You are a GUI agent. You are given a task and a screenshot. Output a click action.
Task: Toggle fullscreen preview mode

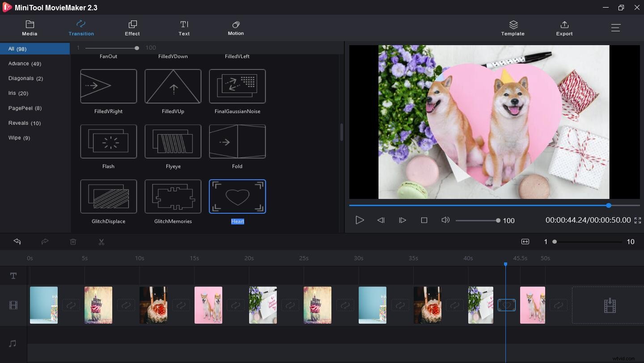[638, 220]
